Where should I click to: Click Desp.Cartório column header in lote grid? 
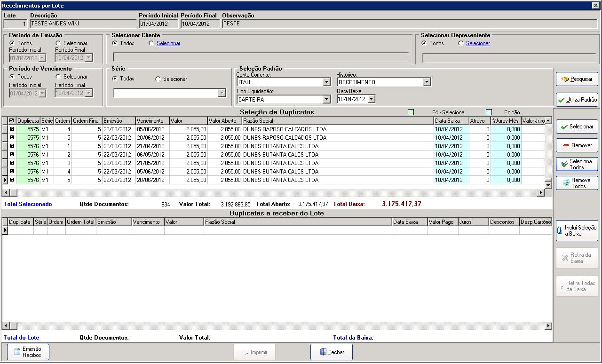tap(535, 222)
